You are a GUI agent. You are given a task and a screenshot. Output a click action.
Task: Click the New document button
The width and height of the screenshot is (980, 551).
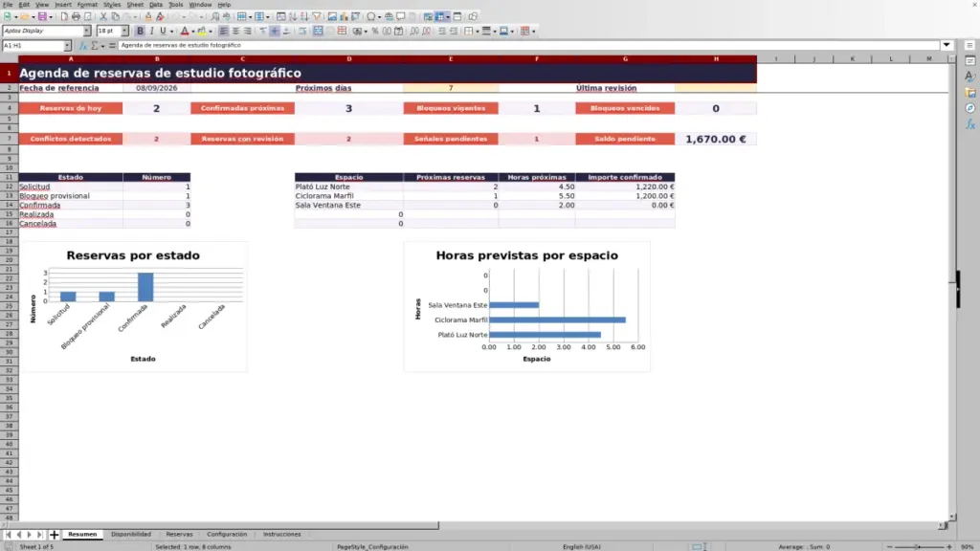7,17
